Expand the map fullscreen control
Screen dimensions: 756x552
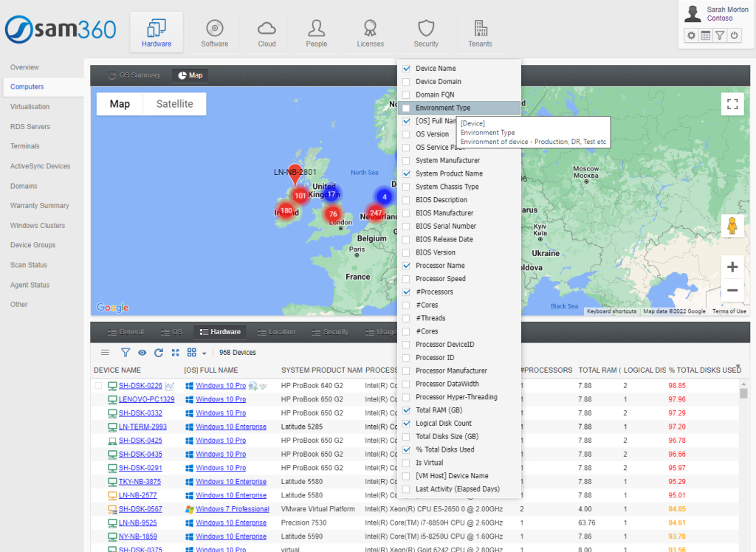732,103
